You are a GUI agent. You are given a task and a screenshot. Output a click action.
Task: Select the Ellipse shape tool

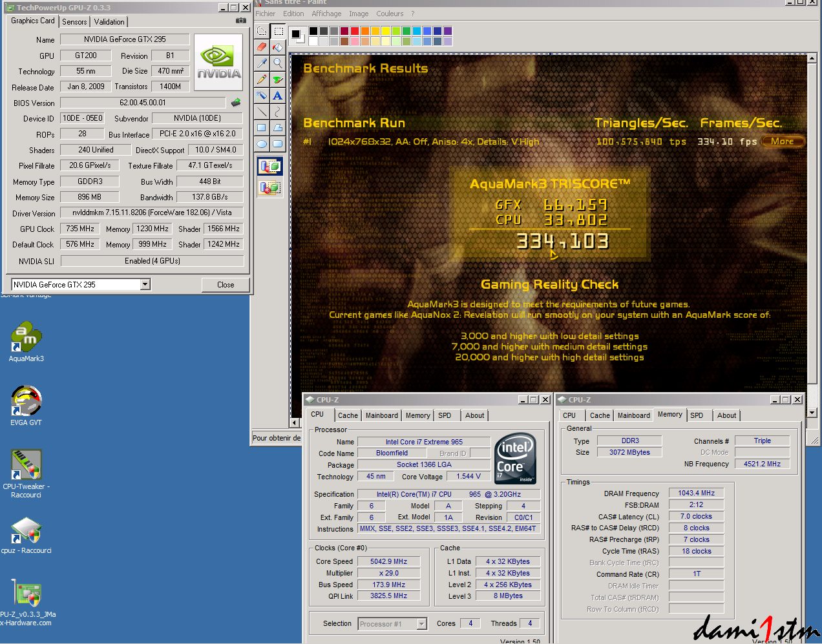coord(262,144)
